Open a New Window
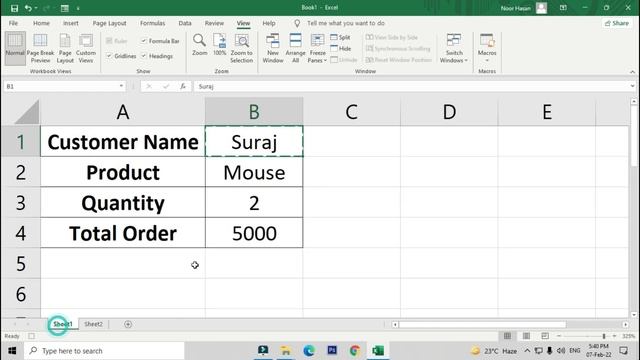This screenshot has width=640, height=360. 273,48
